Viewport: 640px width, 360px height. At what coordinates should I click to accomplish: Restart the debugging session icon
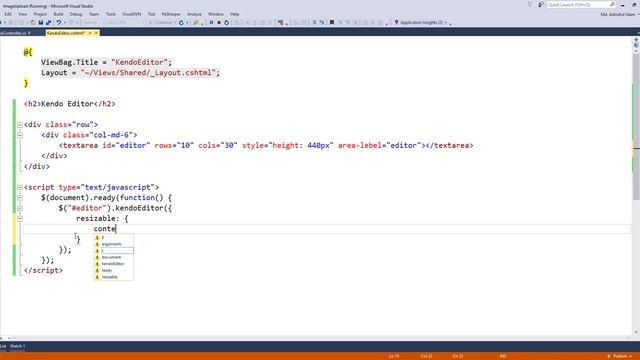(x=227, y=22)
